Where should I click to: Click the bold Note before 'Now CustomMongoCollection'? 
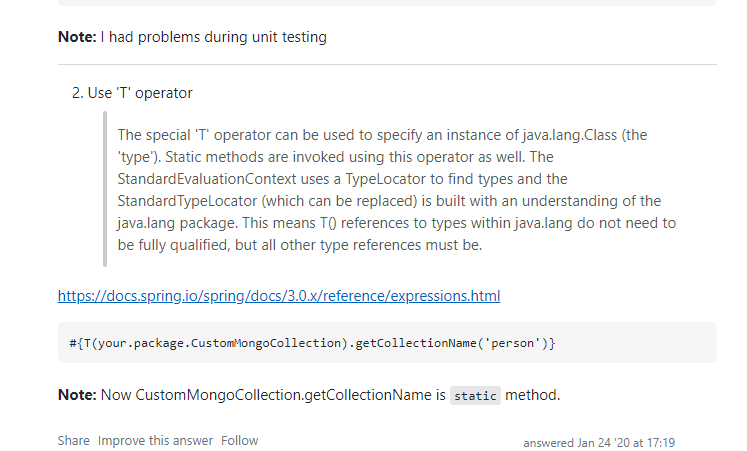tap(77, 395)
